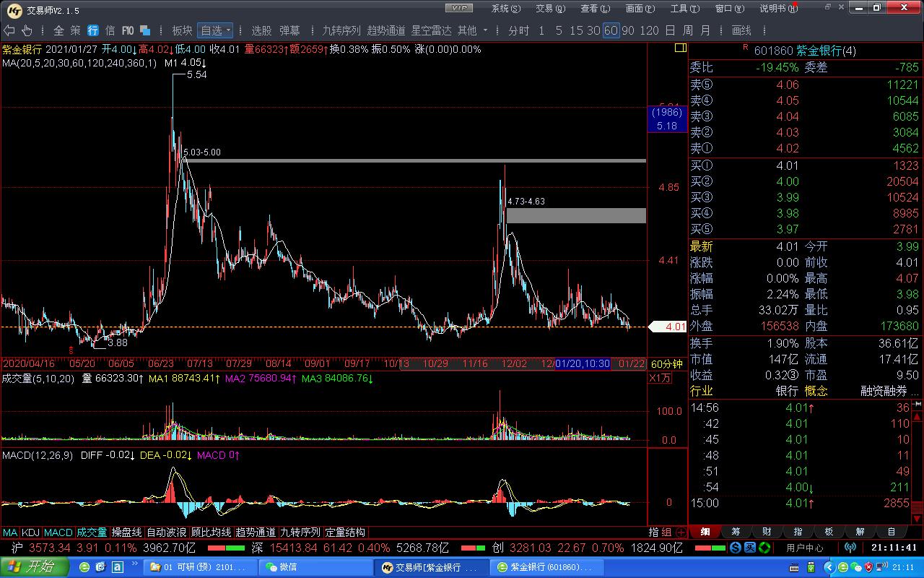Image resolution: width=924 pixels, height=578 pixels.
Task: Click the 画线 drawing tools button
Action: coord(741,30)
